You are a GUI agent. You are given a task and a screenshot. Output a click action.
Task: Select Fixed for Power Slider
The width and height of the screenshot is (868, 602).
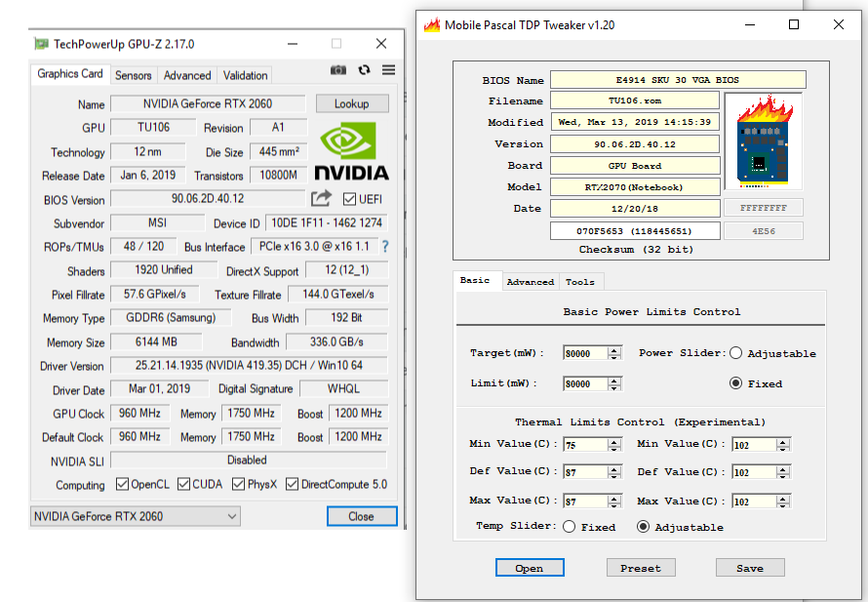click(735, 383)
